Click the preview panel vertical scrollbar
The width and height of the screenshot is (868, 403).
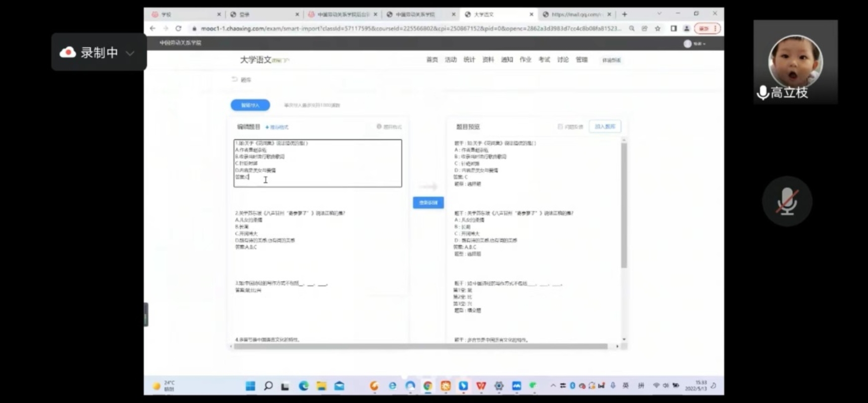coord(624,206)
